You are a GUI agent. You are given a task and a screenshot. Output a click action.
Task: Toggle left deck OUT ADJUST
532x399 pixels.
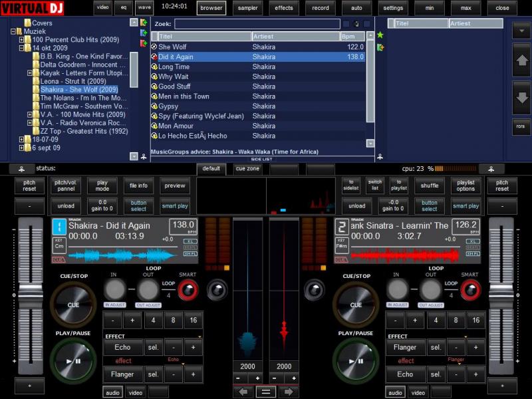coord(148,305)
